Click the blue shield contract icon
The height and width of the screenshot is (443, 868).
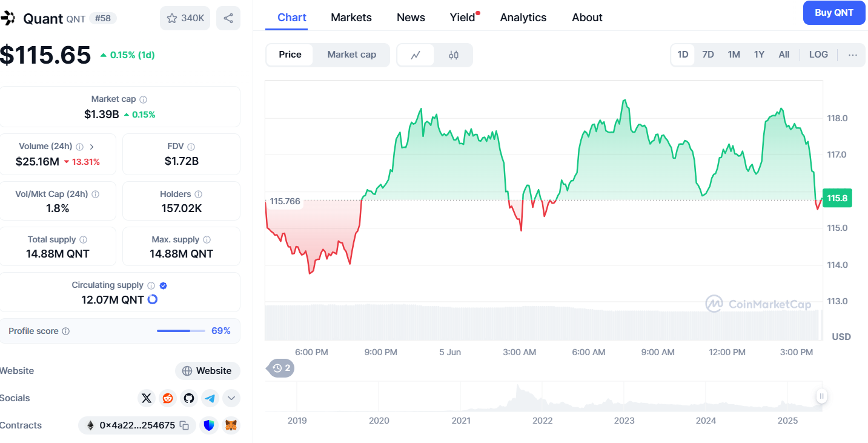pos(210,425)
